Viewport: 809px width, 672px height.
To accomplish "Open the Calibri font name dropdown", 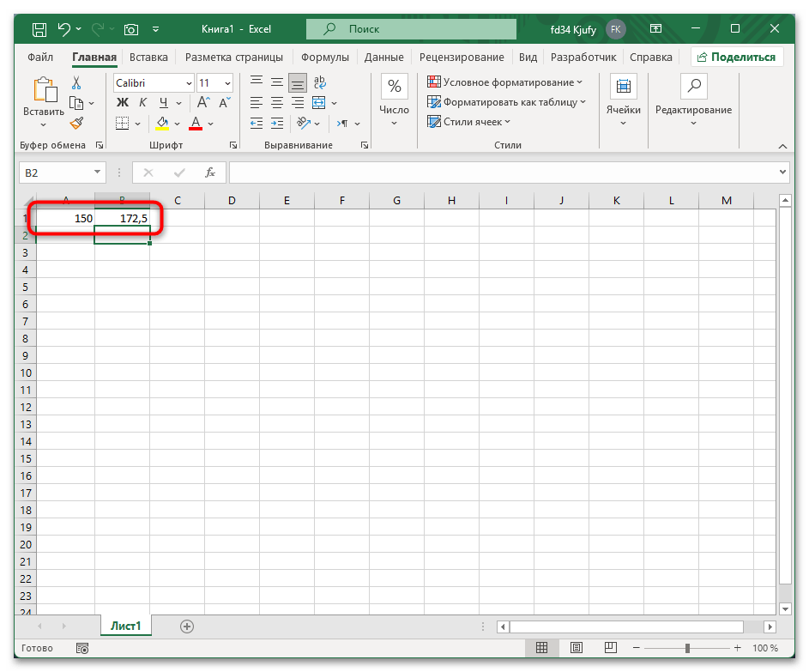I will 189,83.
